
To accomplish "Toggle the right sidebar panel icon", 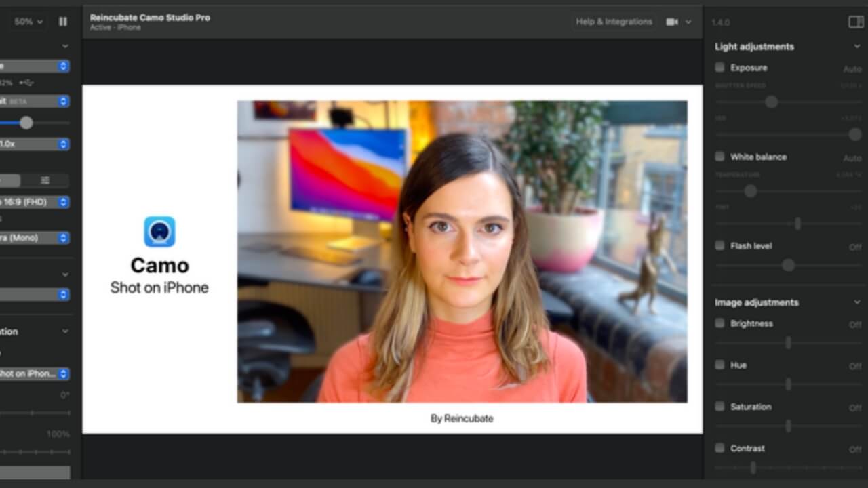I will 856,22.
